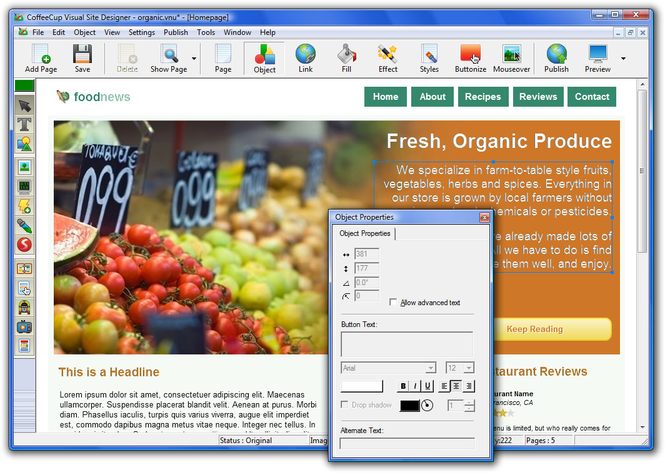Select the eyedropper tool in left sidebar
The width and height of the screenshot is (665, 473).
coord(25,226)
